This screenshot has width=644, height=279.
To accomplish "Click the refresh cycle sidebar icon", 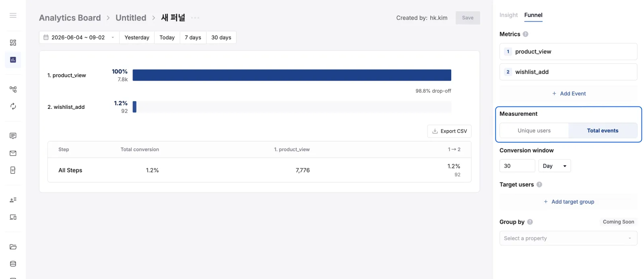I will tap(13, 106).
